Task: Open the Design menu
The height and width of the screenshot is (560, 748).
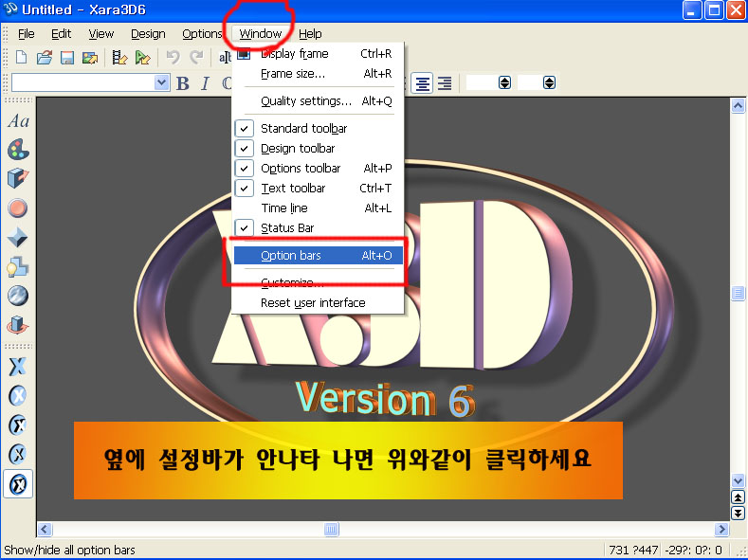Action: click(148, 34)
